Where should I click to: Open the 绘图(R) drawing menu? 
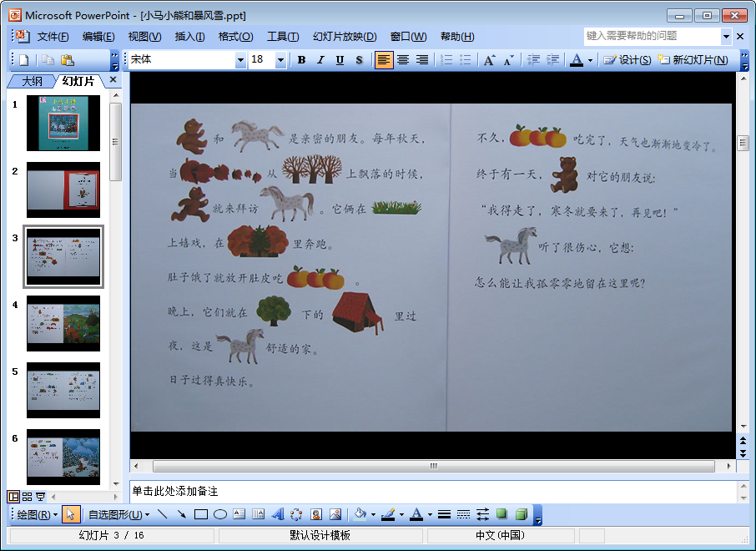pos(37,515)
